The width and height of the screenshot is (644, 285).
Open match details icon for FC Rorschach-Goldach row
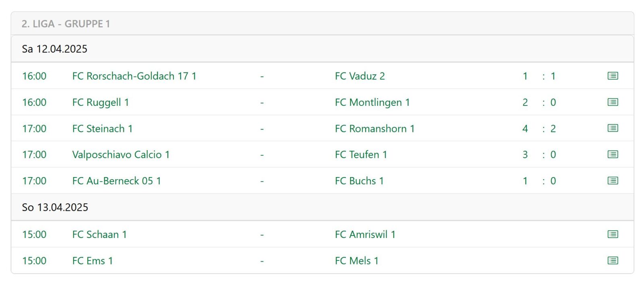(613, 76)
